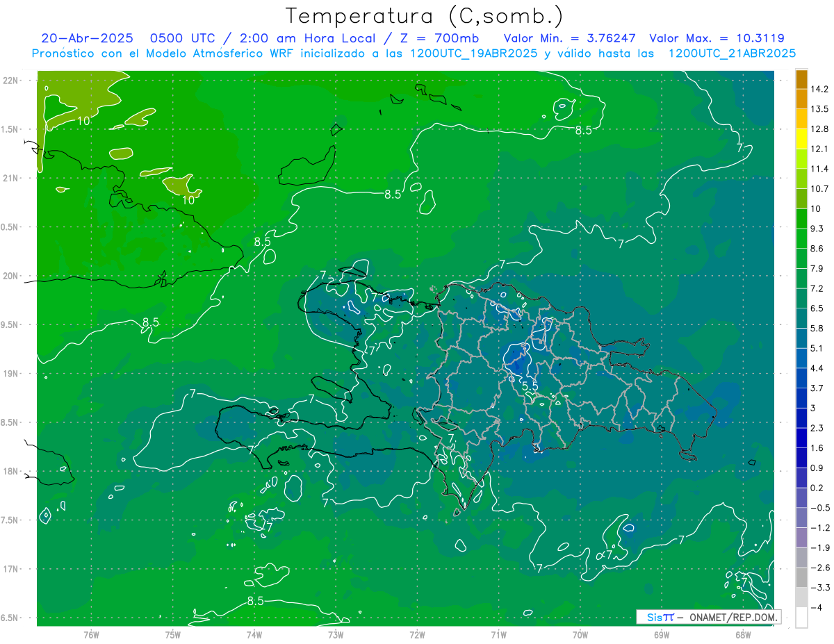Click color bar value '7.9'
This screenshot has width=834, height=644.
(817, 269)
